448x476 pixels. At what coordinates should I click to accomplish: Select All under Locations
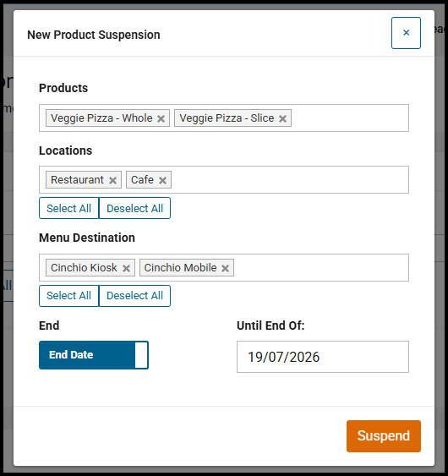click(x=68, y=208)
